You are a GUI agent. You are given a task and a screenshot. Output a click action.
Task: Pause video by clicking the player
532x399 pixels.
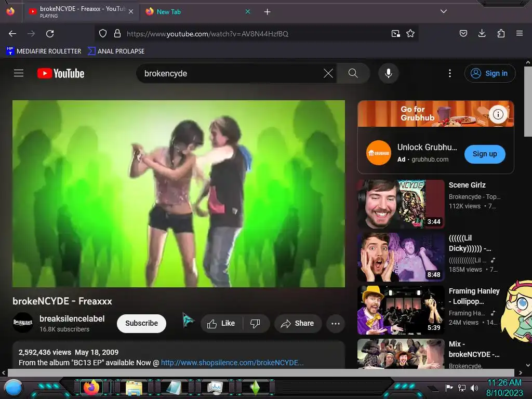pyautogui.click(x=179, y=194)
